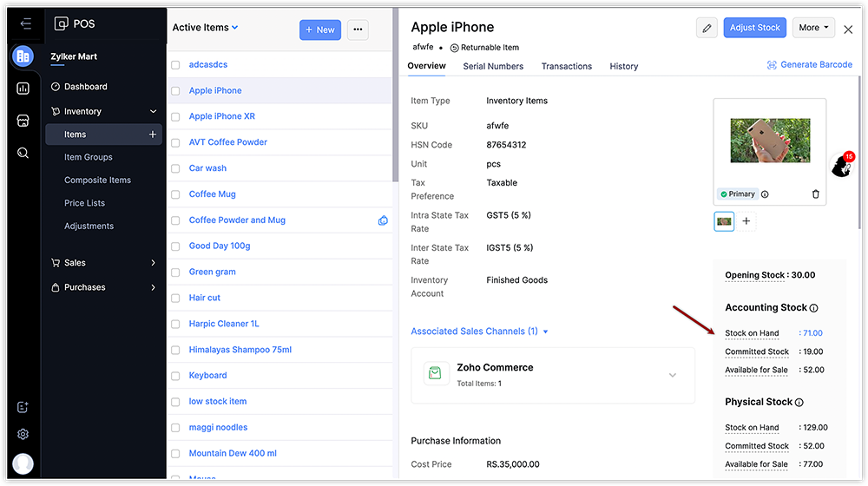Click the Zylker Mart organization name
The width and height of the screenshot is (868, 486).
tap(74, 56)
